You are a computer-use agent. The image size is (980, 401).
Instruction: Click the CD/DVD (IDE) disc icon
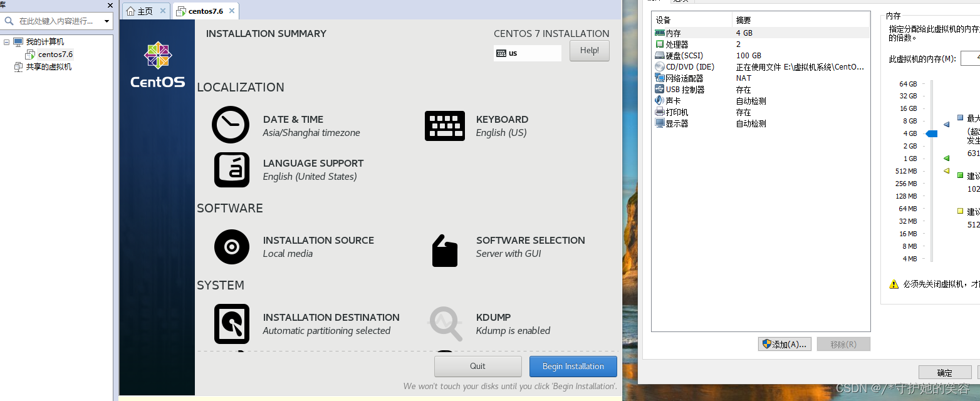[x=659, y=66]
